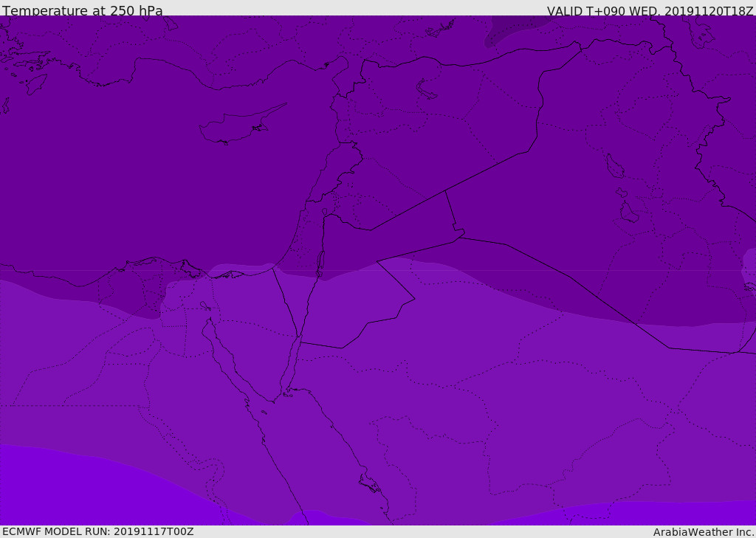Click the 'Temperature at 250 hPa' title

[83, 10]
